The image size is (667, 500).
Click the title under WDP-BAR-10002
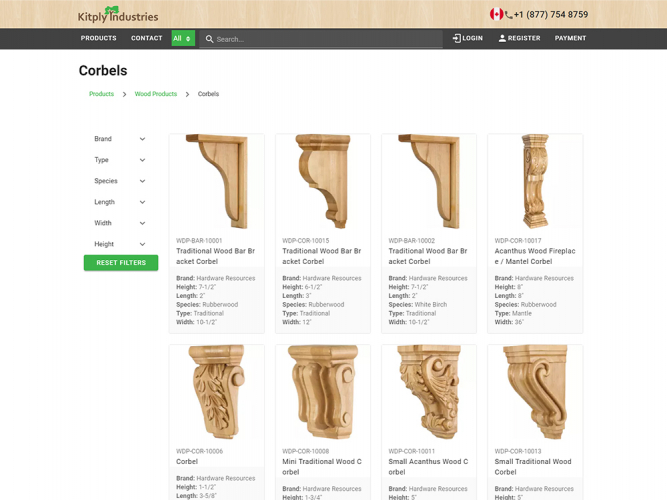click(x=428, y=256)
